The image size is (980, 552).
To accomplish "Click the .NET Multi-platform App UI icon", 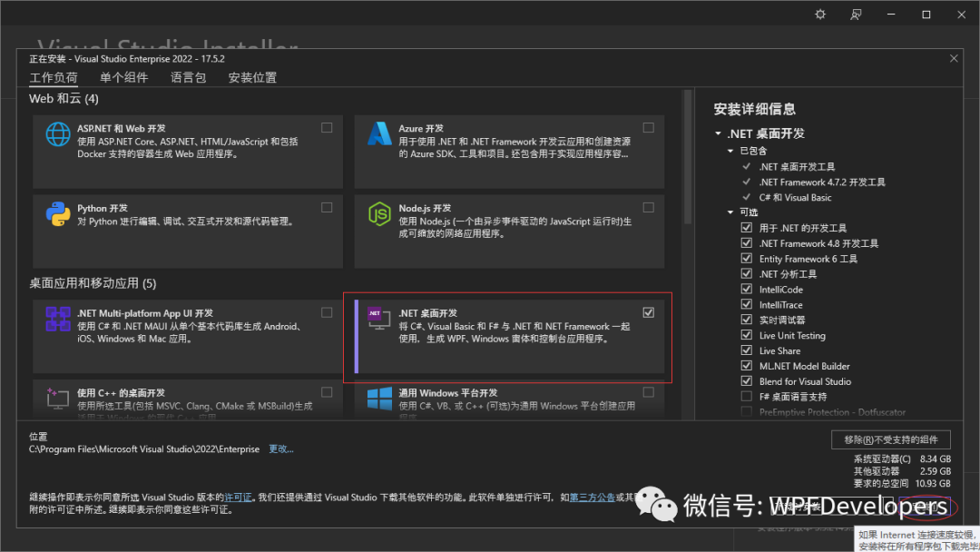I will [57, 319].
